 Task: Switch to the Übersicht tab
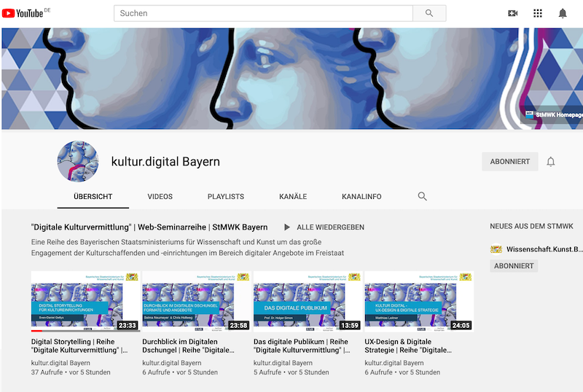click(93, 197)
